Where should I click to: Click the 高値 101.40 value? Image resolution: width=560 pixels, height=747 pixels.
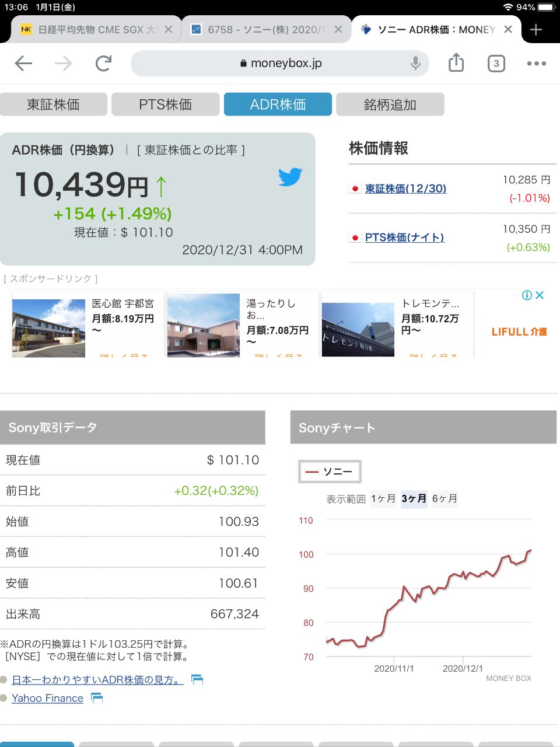(x=239, y=552)
